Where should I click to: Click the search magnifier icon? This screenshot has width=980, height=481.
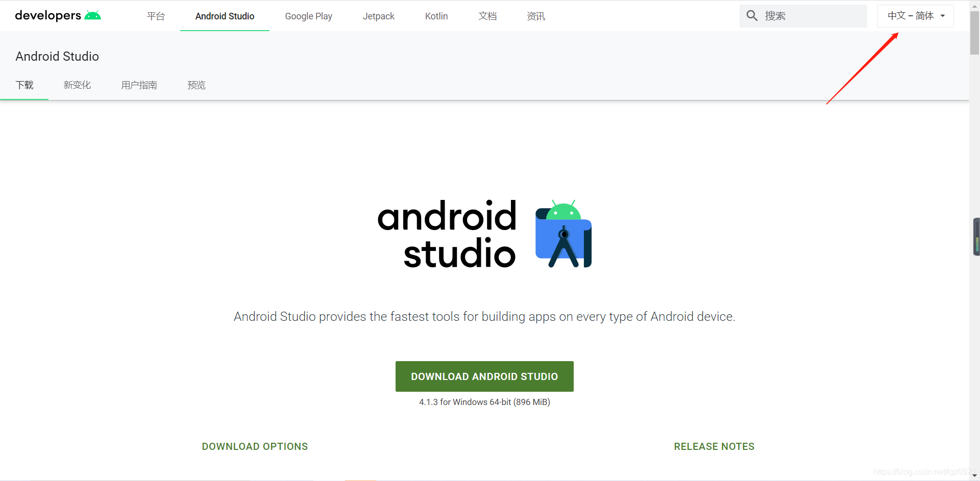point(752,16)
